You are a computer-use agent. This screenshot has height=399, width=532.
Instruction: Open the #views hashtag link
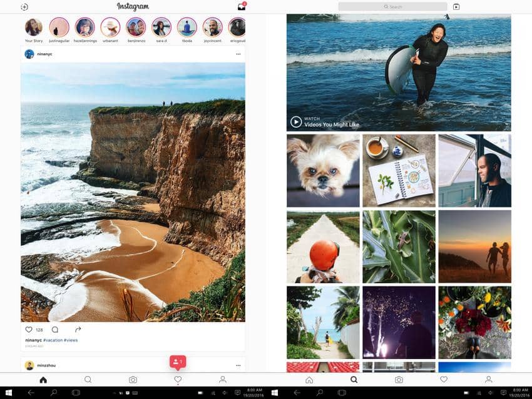point(71,340)
